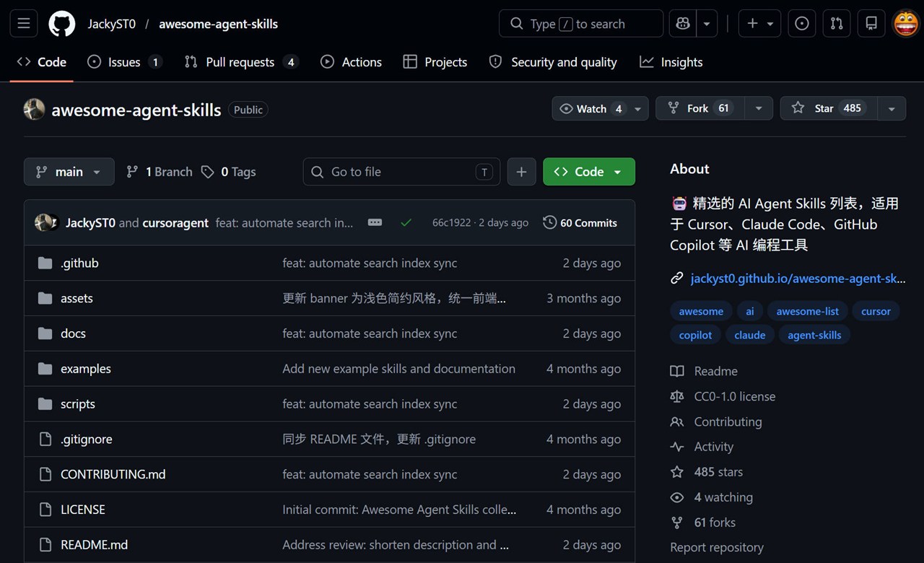Viewport: 924px width, 563px height.
Task: Open the examples folder
Action: point(86,369)
